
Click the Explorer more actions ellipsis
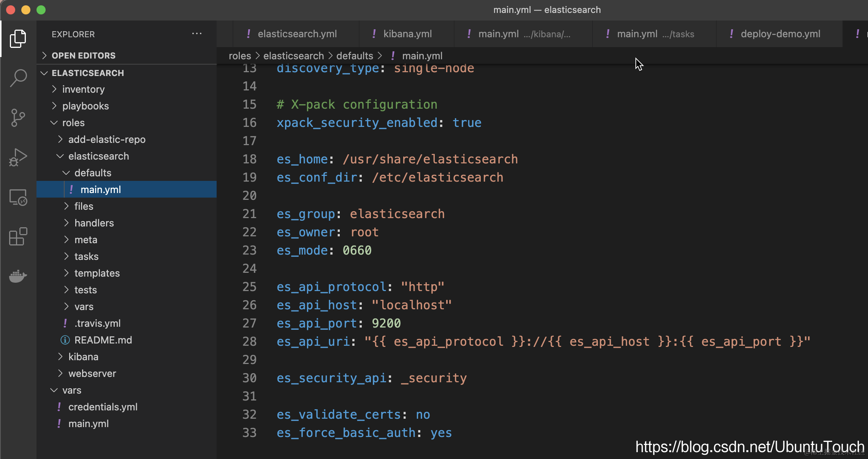197,34
